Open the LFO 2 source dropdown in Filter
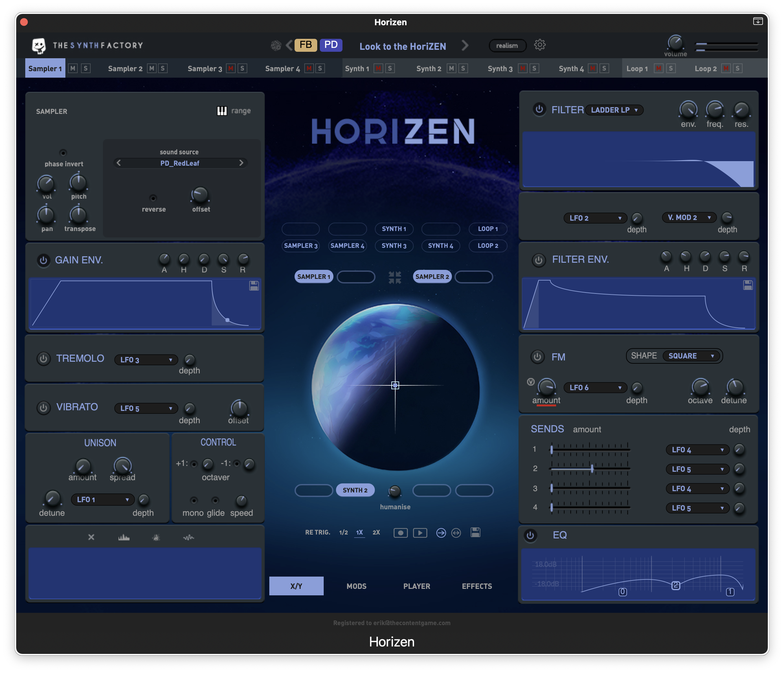 591,217
